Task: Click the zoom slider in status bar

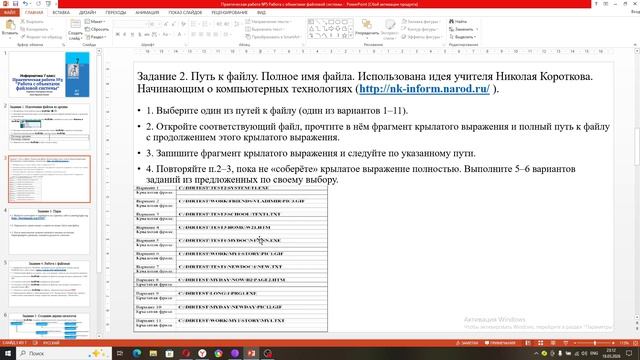Action: (594, 343)
